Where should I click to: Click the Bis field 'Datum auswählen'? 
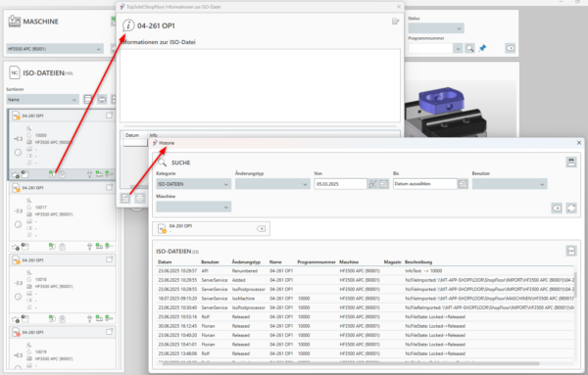tap(425, 184)
